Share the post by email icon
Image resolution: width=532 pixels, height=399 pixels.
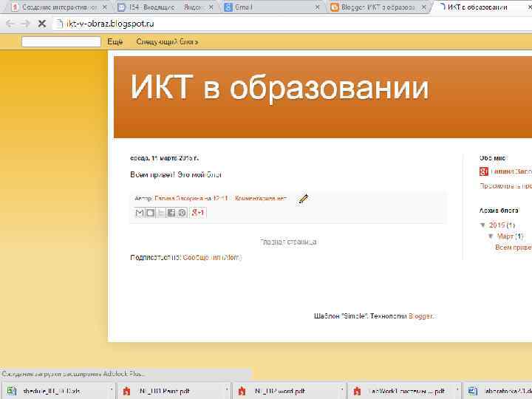[140, 213]
